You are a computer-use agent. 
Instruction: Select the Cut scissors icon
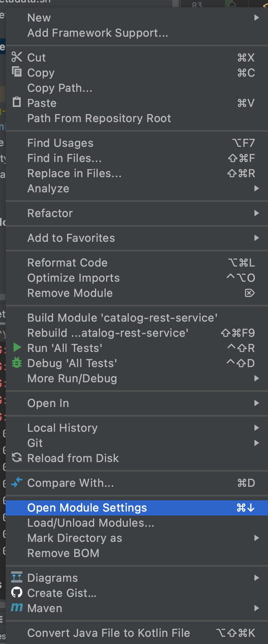(16, 57)
